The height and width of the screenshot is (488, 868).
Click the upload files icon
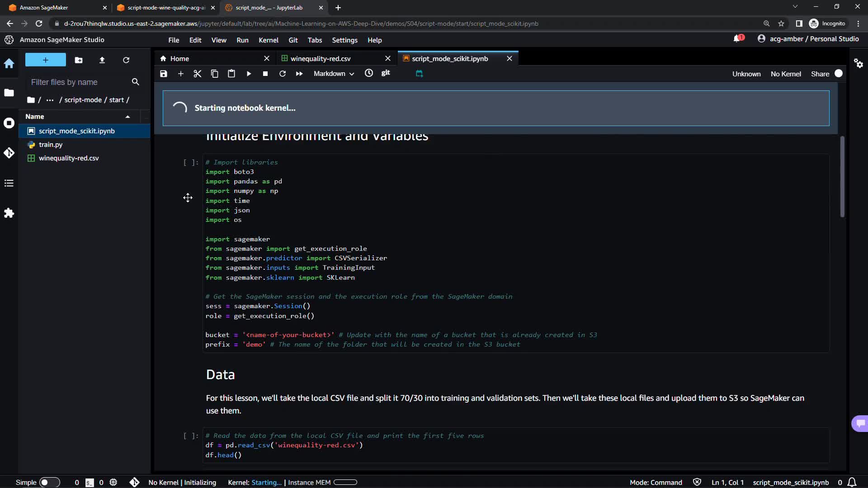(x=102, y=60)
